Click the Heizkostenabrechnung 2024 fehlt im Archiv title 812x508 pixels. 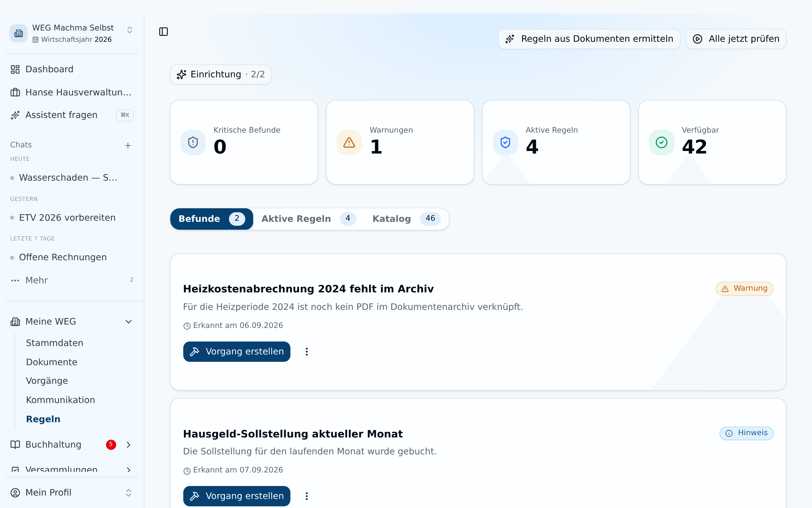point(308,289)
